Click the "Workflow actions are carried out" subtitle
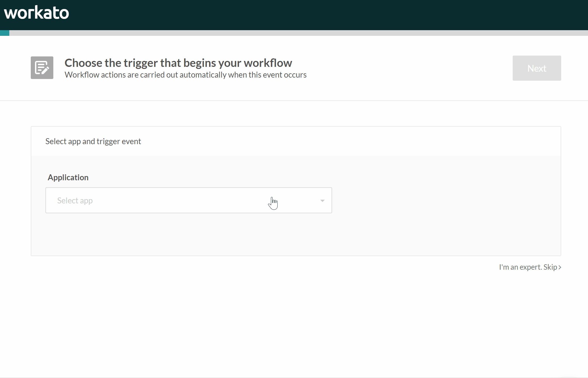Image resolution: width=588 pixels, height=378 pixels. [x=185, y=75]
